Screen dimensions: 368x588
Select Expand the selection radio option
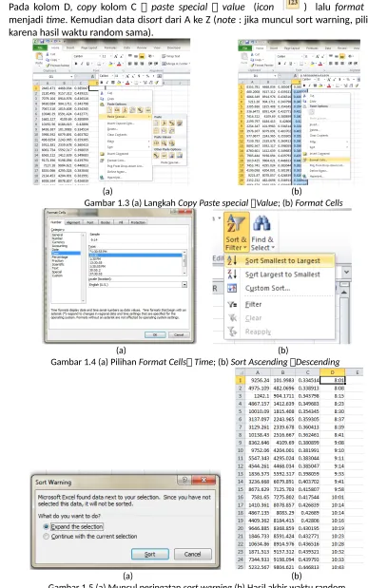[x=73, y=526]
